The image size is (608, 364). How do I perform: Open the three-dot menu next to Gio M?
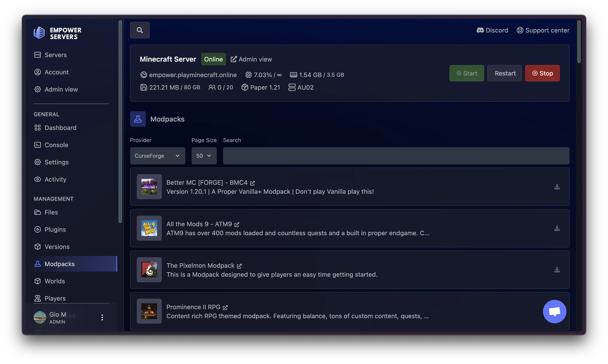pyautogui.click(x=102, y=317)
